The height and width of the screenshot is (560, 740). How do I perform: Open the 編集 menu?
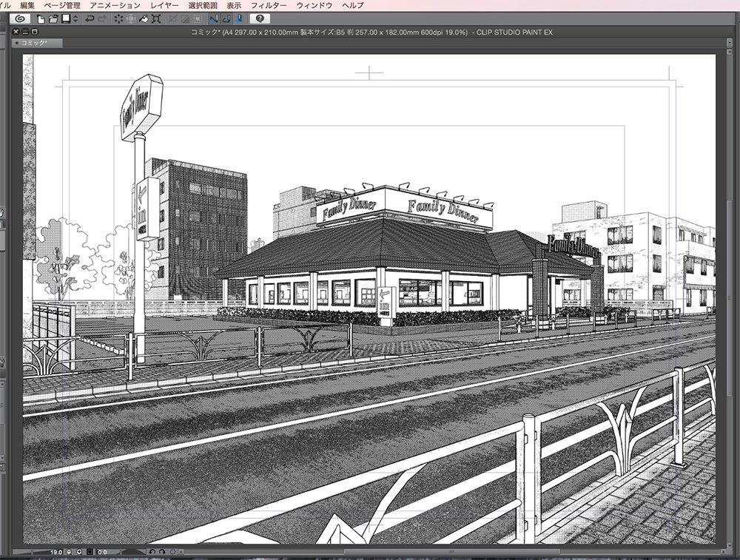tap(27, 5)
